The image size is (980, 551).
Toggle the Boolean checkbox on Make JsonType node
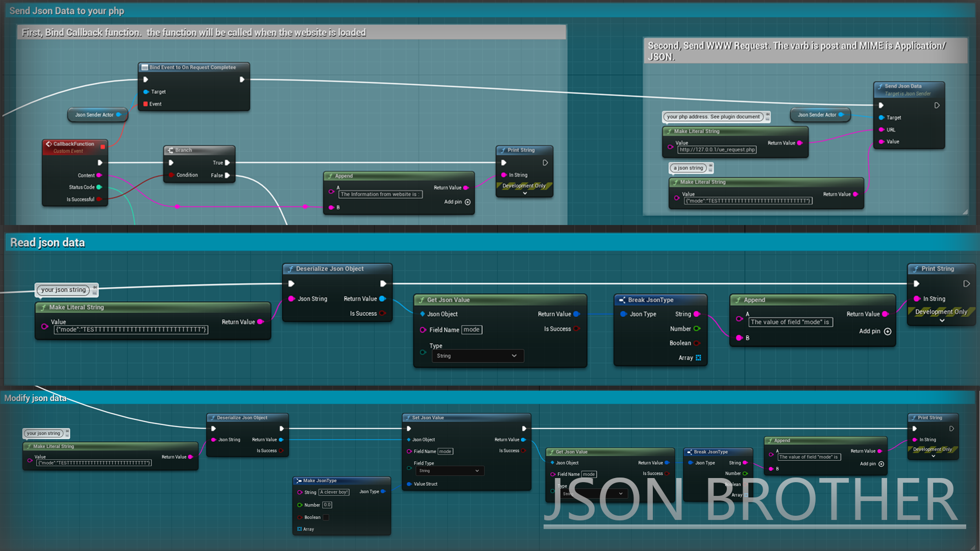(x=326, y=517)
